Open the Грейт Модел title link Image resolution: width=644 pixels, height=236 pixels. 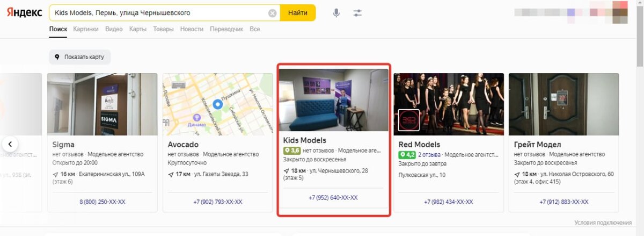[x=537, y=145]
